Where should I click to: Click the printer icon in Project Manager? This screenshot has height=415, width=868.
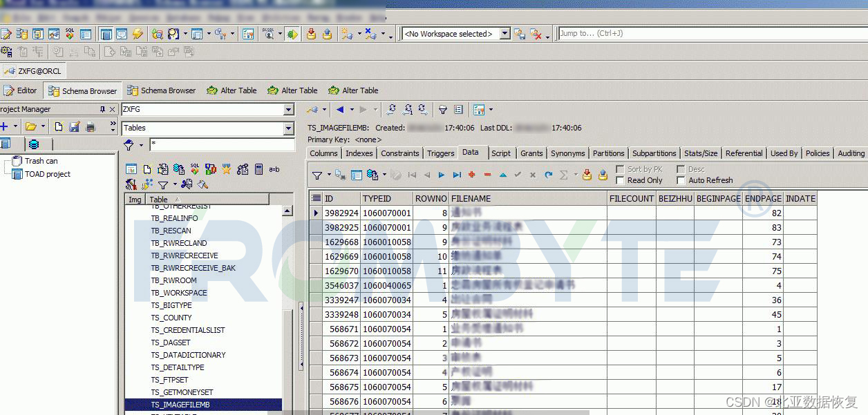click(91, 127)
